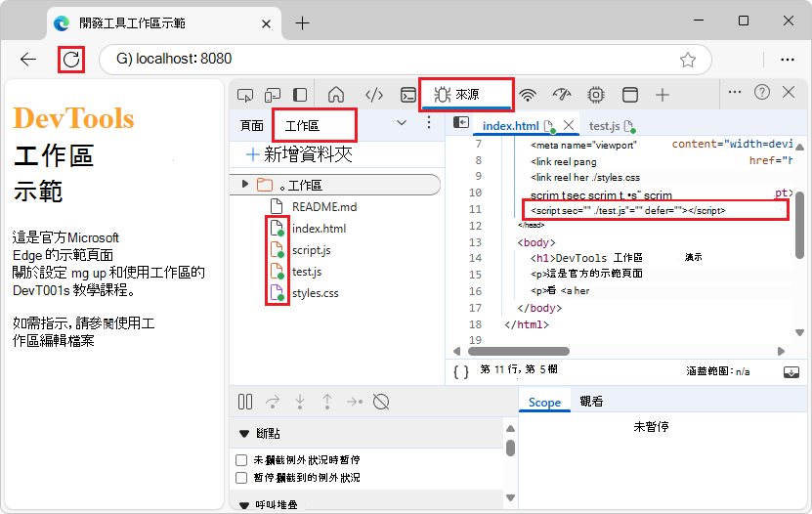The width and height of the screenshot is (812, 514).
Task: Reload the page with the refresh button
Action: click(x=71, y=60)
